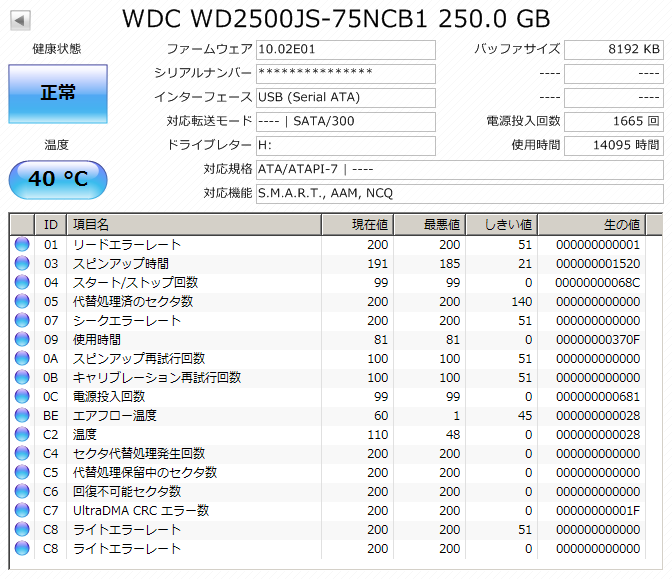The image size is (672, 579).
Task: Click the worst value 185
Action: (450, 264)
